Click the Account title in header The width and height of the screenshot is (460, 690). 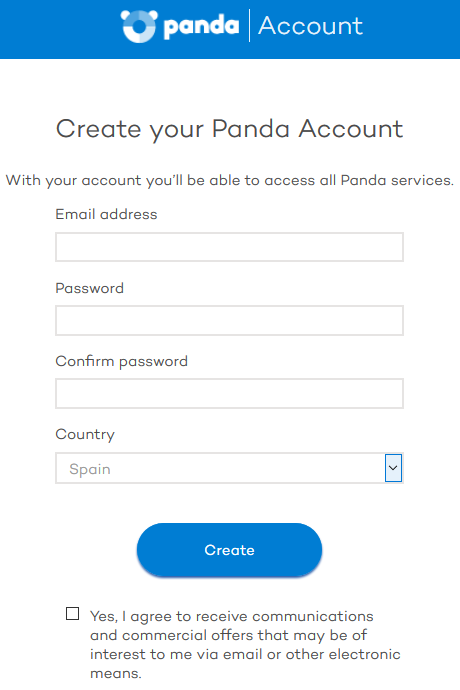point(310,26)
